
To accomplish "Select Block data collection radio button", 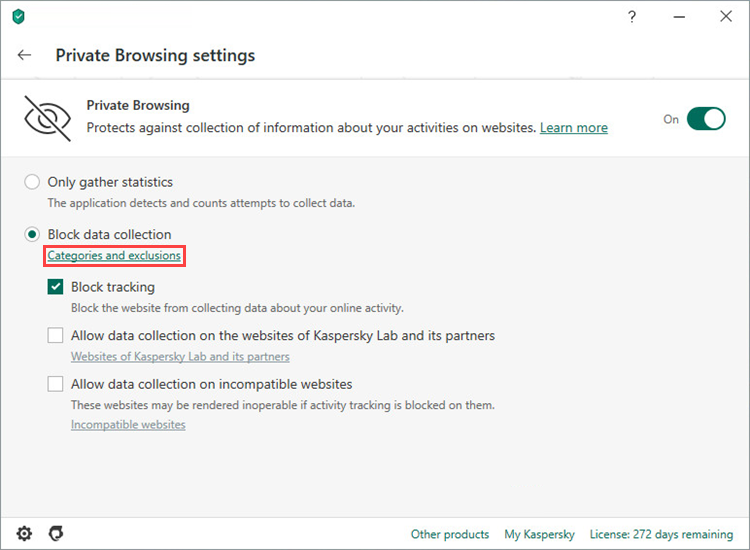I will pos(32,234).
